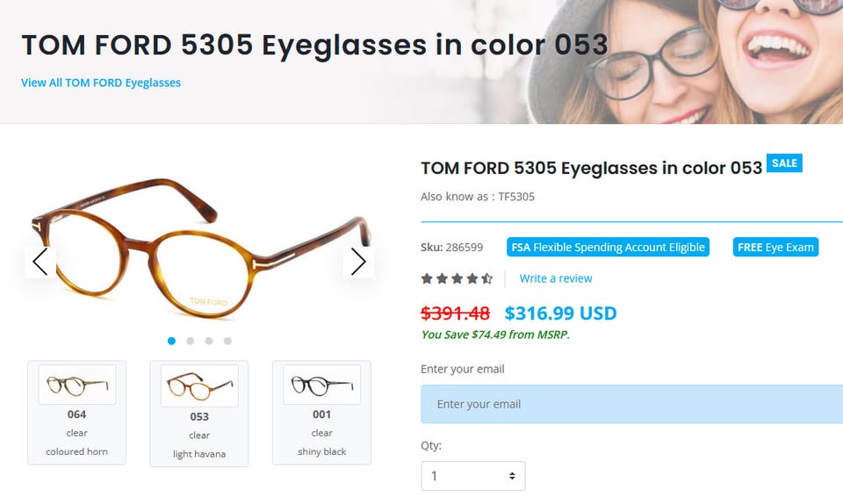Click FSA Flexible Spending Account Eligible badge
The height and width of the screenshot is (504, 843).
click(x=608, y=248)
